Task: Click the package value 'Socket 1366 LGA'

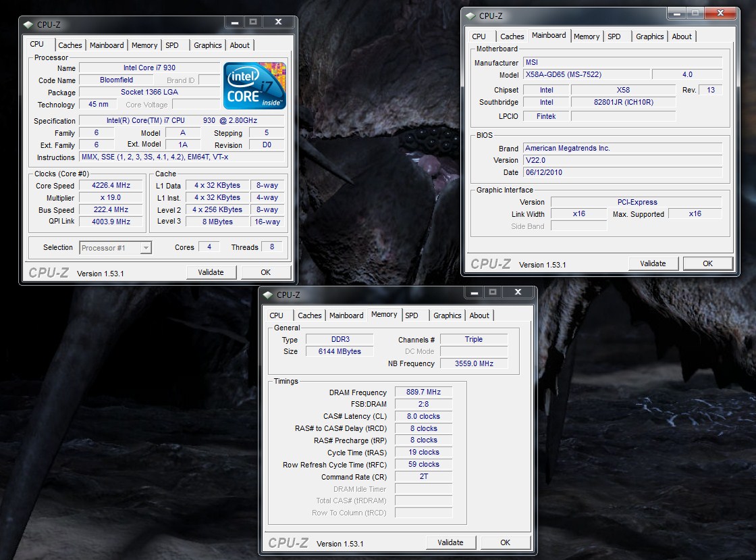Action: (149, 92)
